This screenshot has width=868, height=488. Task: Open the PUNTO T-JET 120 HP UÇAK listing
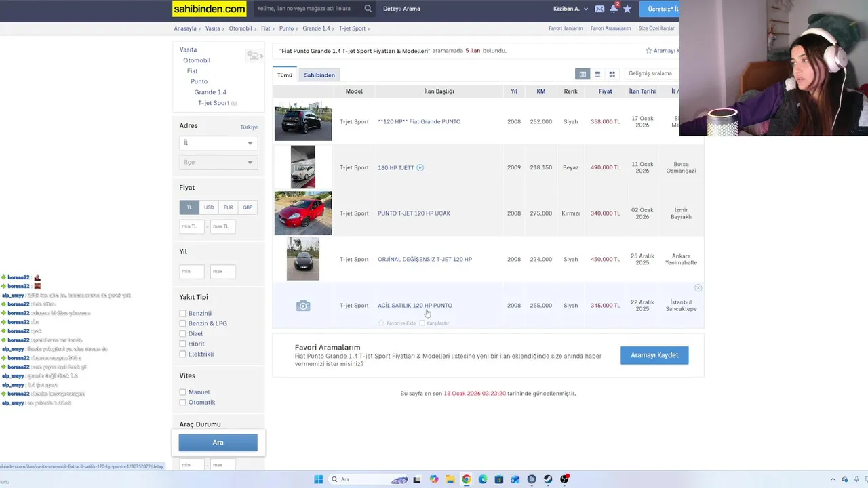[414, 213]
